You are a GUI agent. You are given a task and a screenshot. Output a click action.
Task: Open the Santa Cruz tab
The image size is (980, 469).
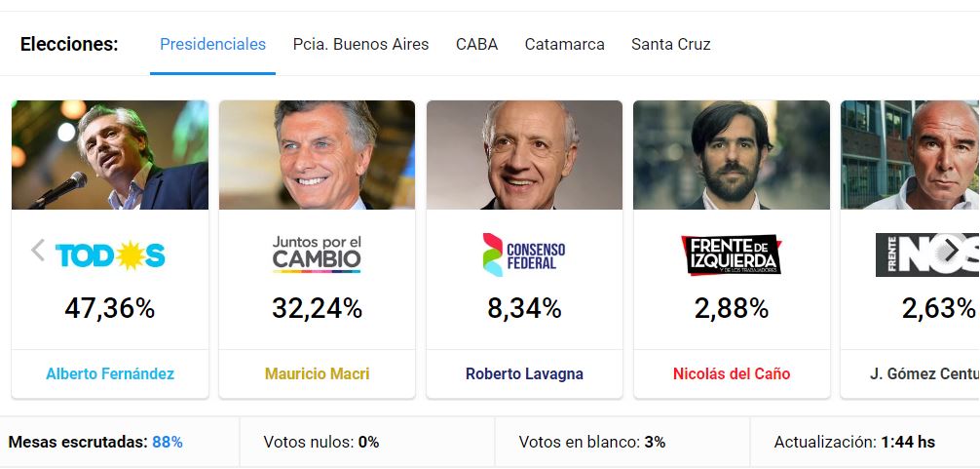click(x=670, y=44)
